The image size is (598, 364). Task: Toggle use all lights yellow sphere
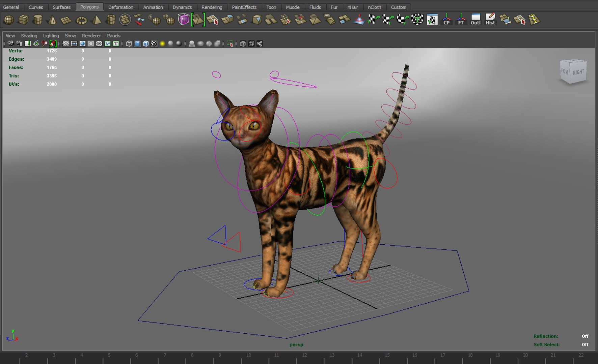(x=162, y=43)
